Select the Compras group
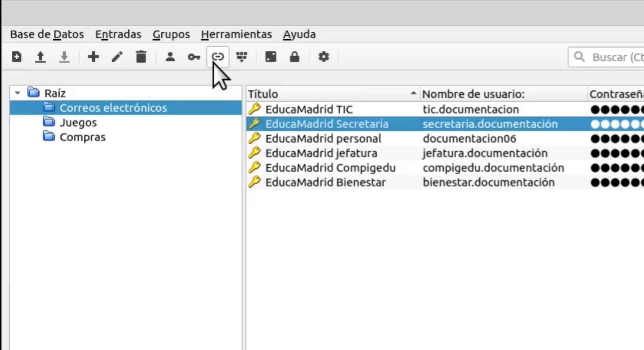The width and height of the screenshot is (644, 350). pyautogui.click(x=83, y=137)
